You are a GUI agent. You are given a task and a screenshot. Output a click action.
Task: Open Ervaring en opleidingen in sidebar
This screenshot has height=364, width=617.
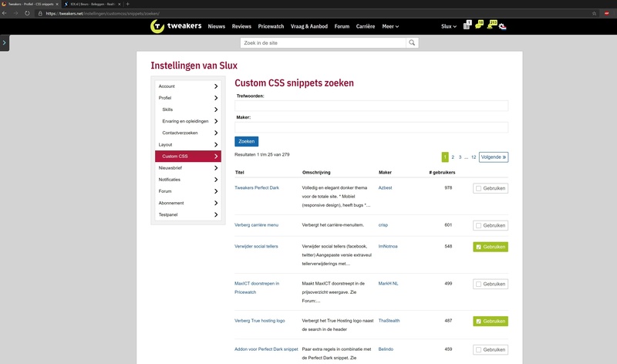point(188,121)
